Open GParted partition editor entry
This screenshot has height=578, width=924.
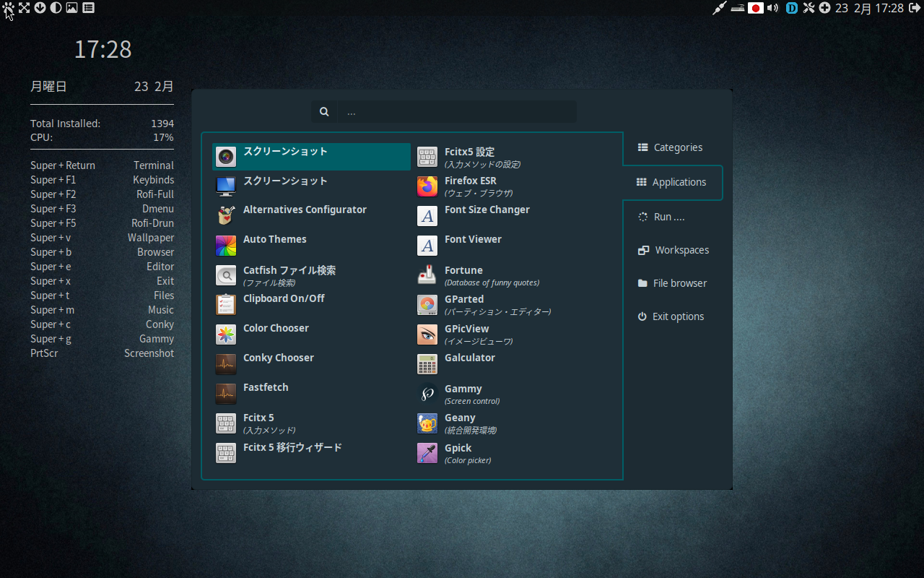coord(463,304)
